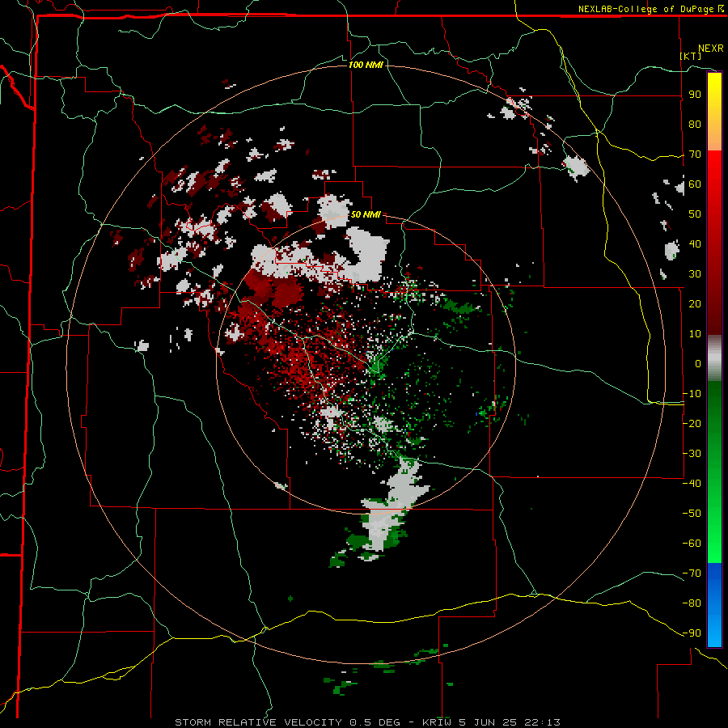728x728 pixels.
Task: Click the 0 knot scale label
Action: pos(698,363)
